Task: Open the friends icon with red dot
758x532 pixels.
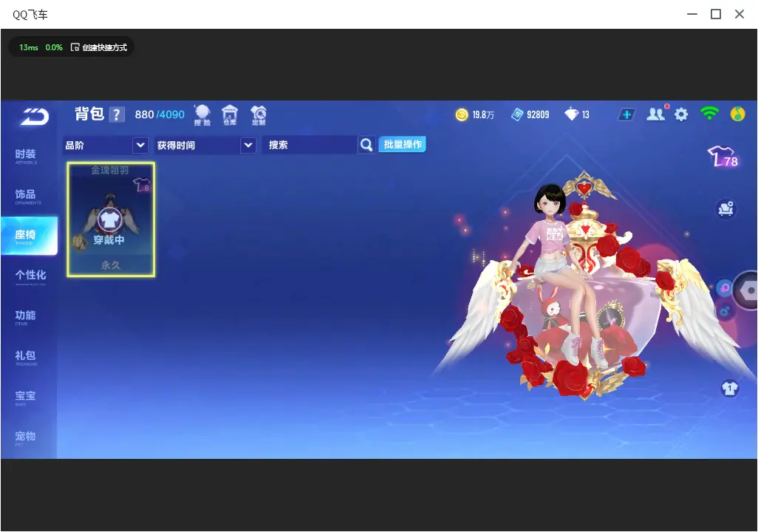Action: tap(657, 114)
